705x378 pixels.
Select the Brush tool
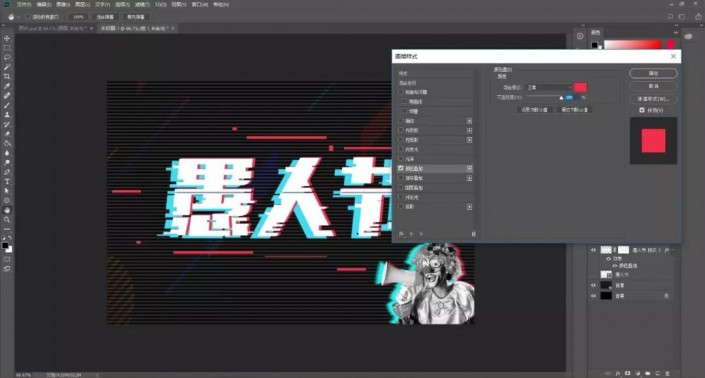tap(7, 105)
